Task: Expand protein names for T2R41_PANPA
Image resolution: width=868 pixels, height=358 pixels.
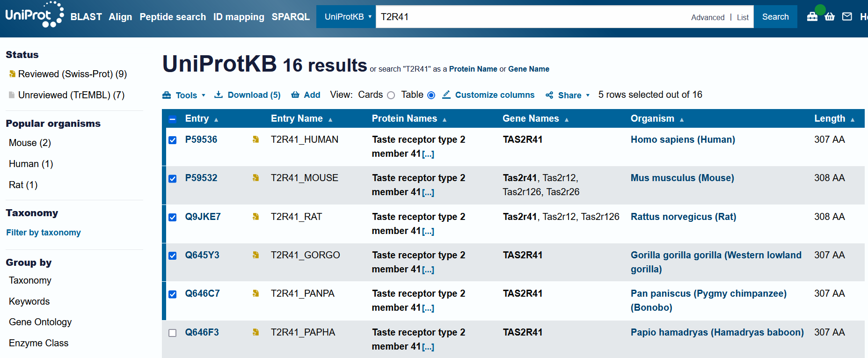Action: [428, 308]
